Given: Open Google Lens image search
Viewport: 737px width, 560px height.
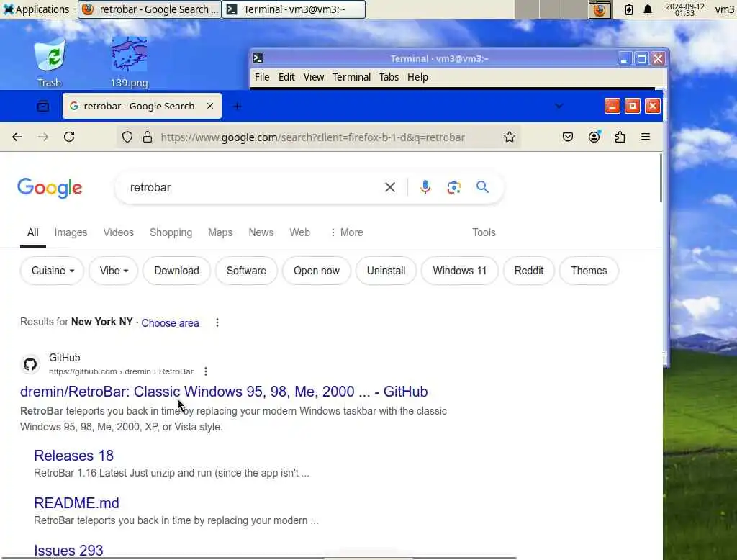Looking at the screenshot, I should [453, 187].
